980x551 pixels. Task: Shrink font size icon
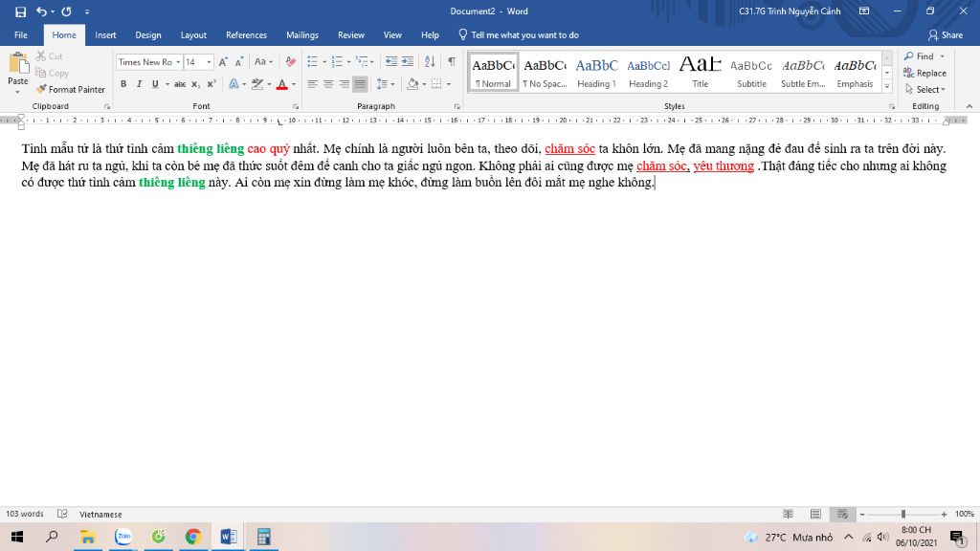[x=239, y=62]
